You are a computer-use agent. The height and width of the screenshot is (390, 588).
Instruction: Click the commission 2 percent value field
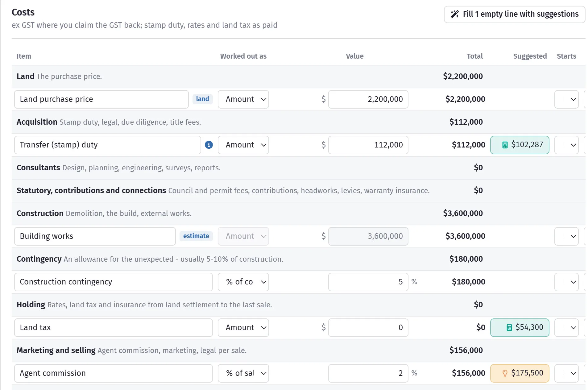(368, 373)
